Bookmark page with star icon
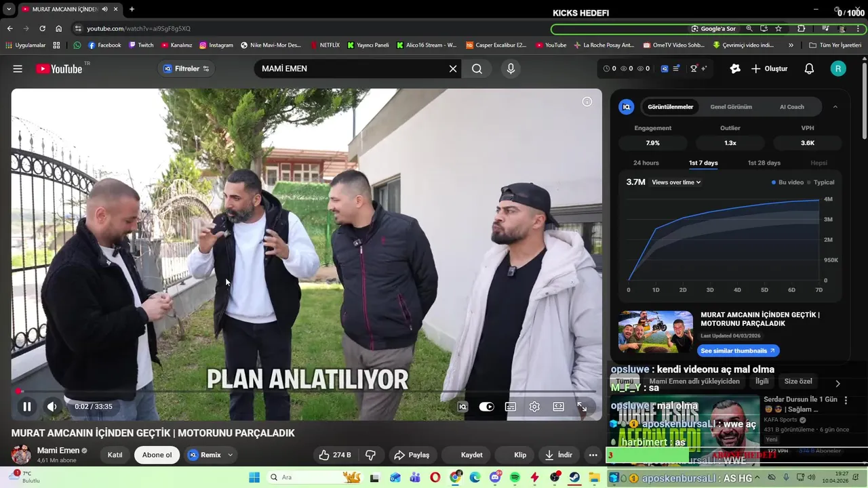 (x=778, y=28)
